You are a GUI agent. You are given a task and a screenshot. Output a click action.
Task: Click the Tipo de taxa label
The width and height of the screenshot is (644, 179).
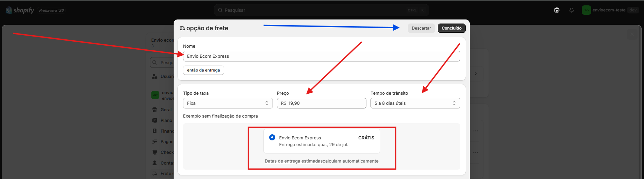(196, 93)
